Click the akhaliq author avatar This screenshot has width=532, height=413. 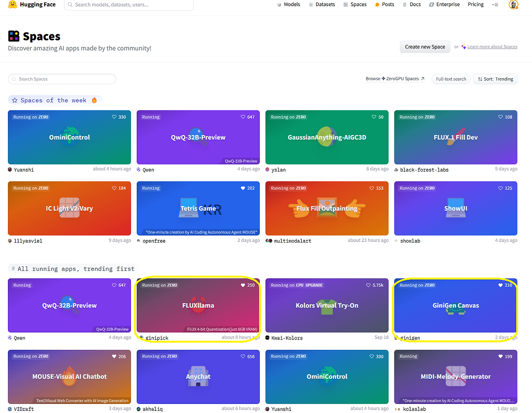pyautogui.click(x=139, y=409)
